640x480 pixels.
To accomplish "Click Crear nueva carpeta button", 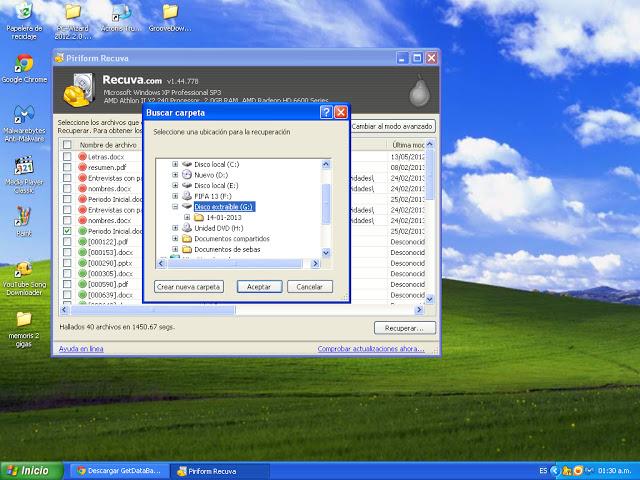I will (x=189, y=287).
